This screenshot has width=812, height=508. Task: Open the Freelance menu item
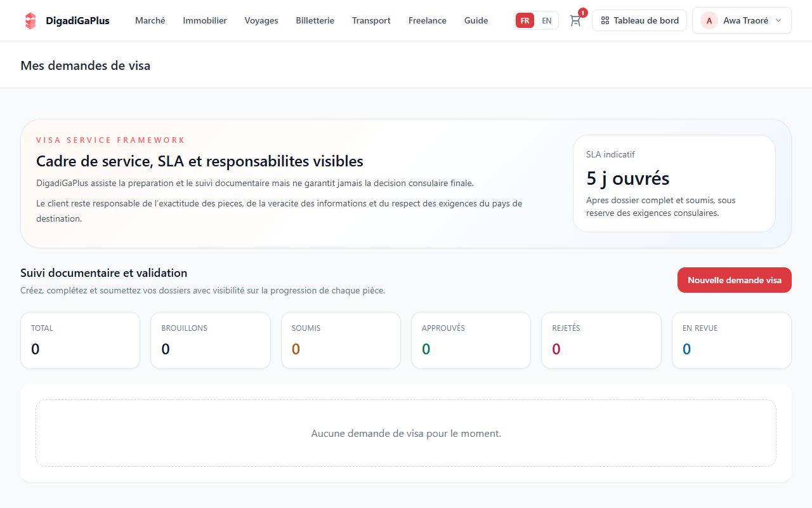(x=428, y=20)
